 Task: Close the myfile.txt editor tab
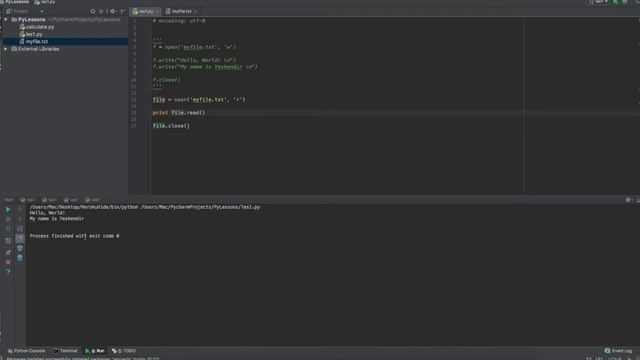pos(196,11)
